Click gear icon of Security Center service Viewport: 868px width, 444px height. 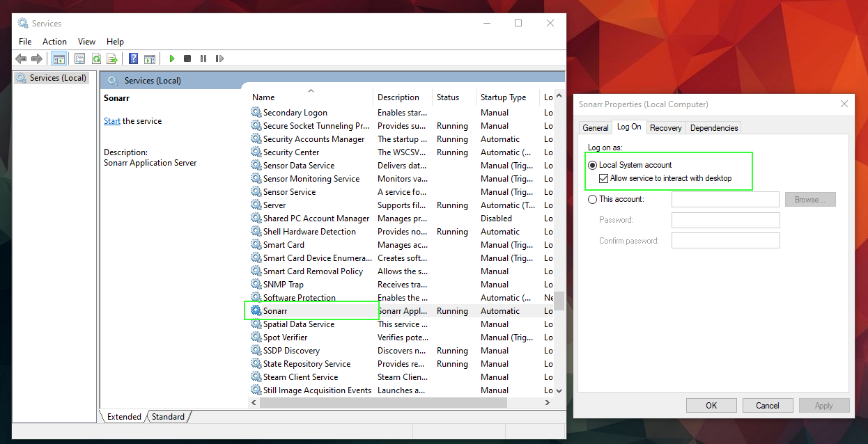pos(256,152)
